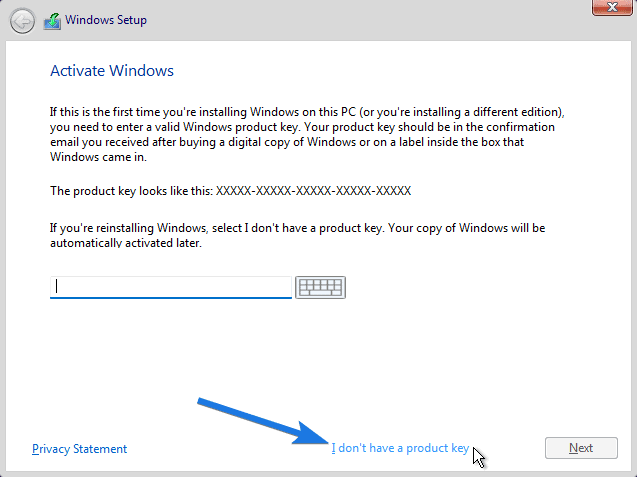637x477 pixels.
Task: Open the Privacy Statement link
Action: pos(80,449)
